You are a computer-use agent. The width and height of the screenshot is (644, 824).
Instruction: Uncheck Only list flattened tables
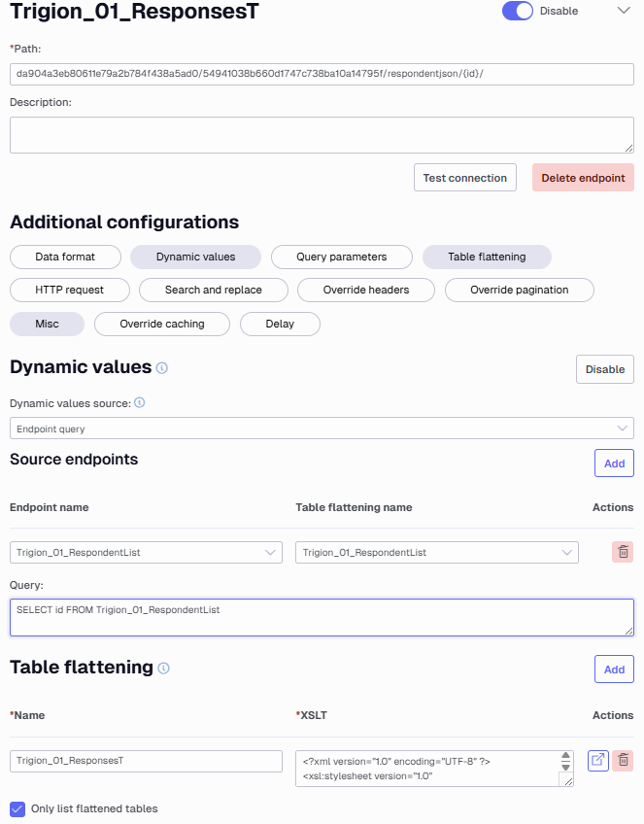(17, 808)
